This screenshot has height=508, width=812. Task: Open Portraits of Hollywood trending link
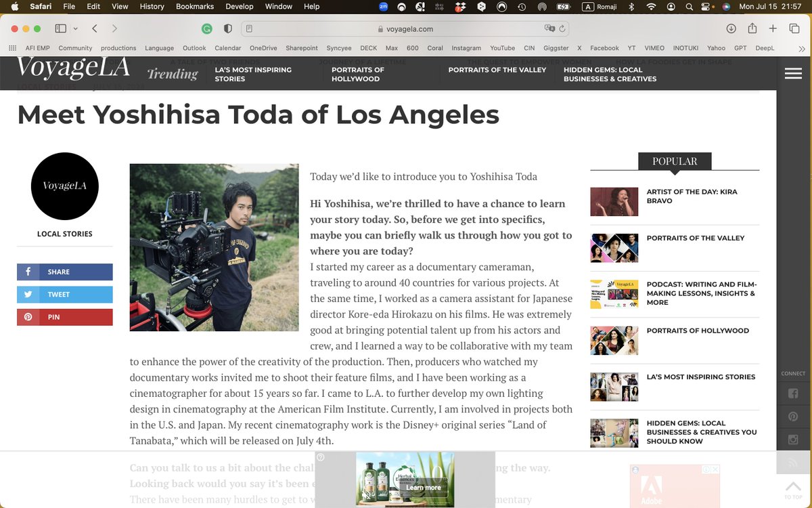358,74
